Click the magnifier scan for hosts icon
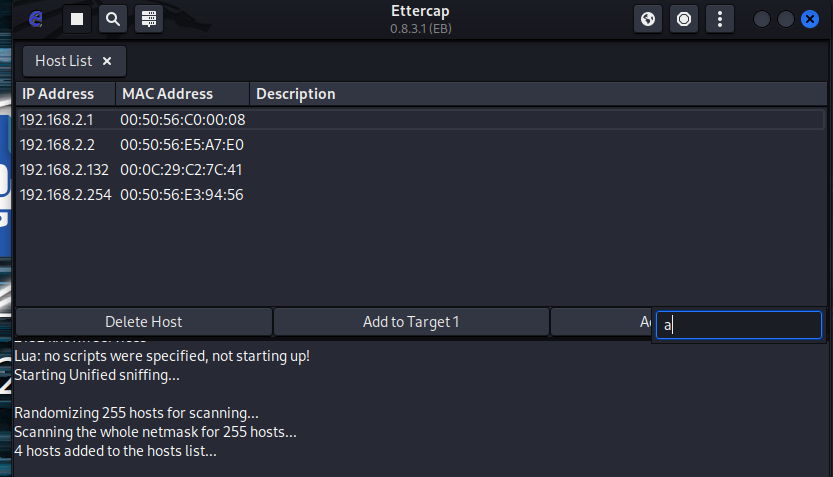Image resolution: width=833 pixels, height=477 pixels. 114,18
